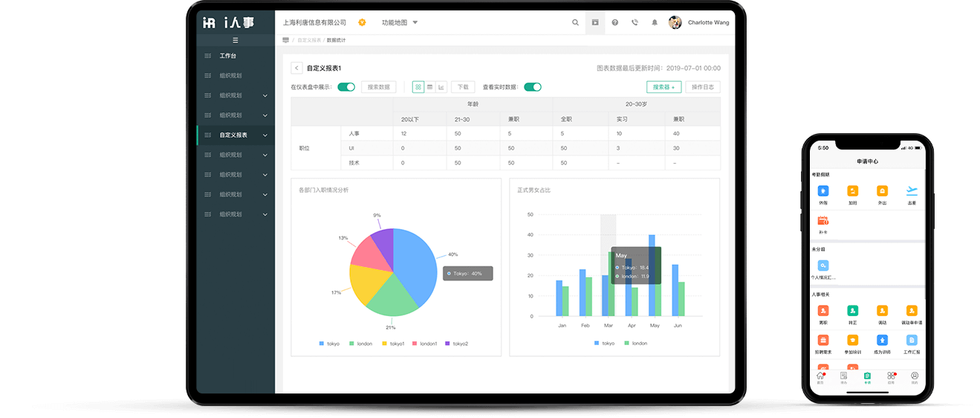Image resolution: width=980 pixels, height=418 pixels.
Task: Open the 功能地图 dropdown
Action: (x=400, y=22)
